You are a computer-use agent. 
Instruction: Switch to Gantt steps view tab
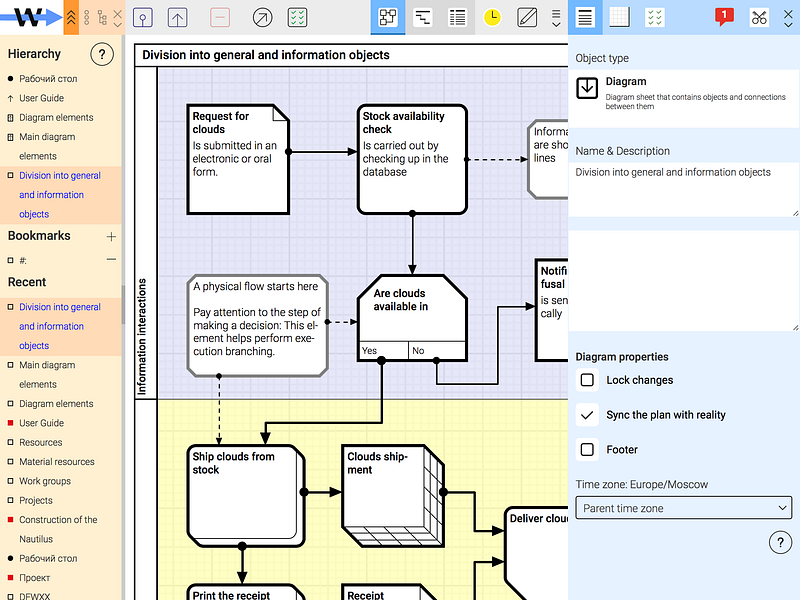pos(422,17)
